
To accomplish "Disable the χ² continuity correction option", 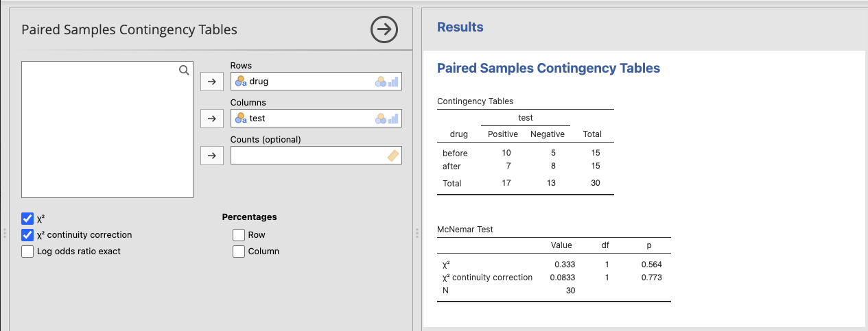I will coord(27,235).
